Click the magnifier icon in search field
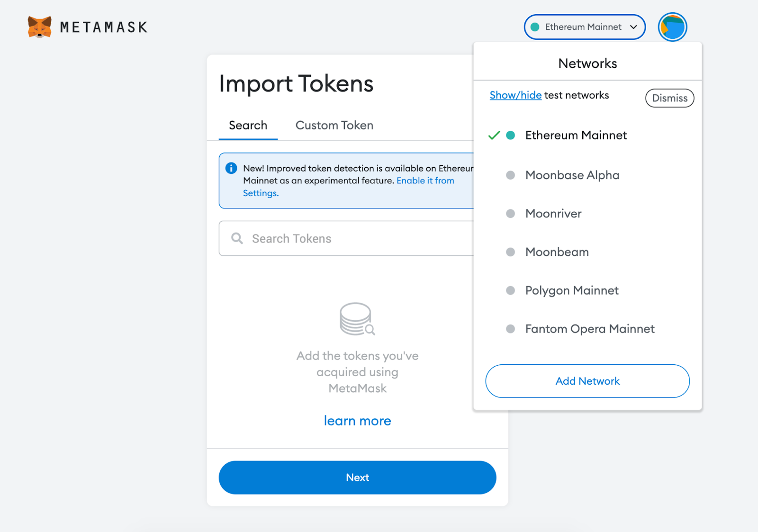Screen dimensions: 758x532 pyautogui.click(x=237, y=238)
